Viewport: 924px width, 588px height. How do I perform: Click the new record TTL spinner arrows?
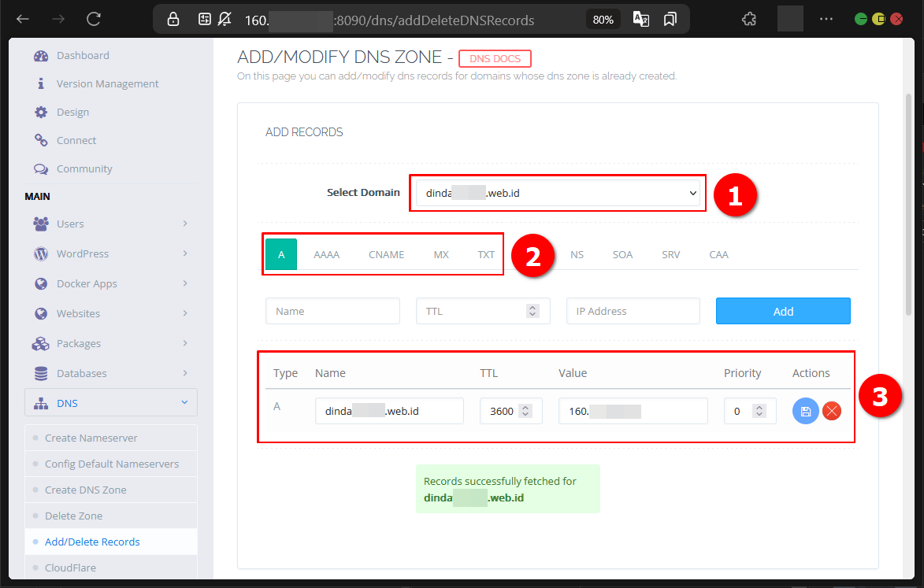(x=533, y=311)
